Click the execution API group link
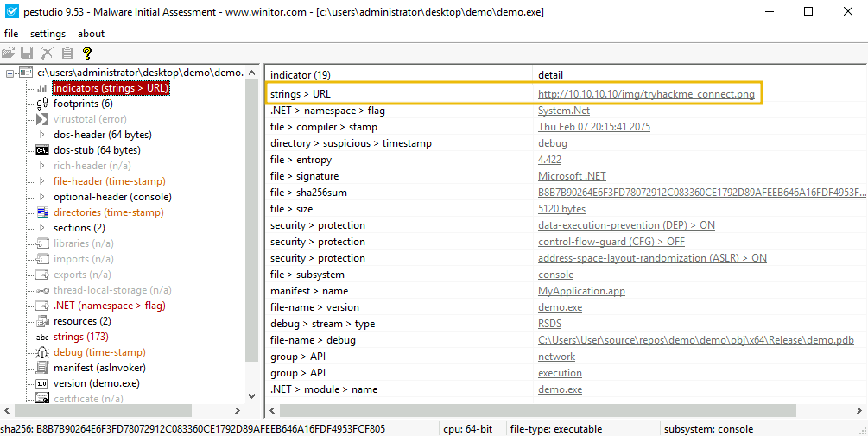 [x=560, y=373]
